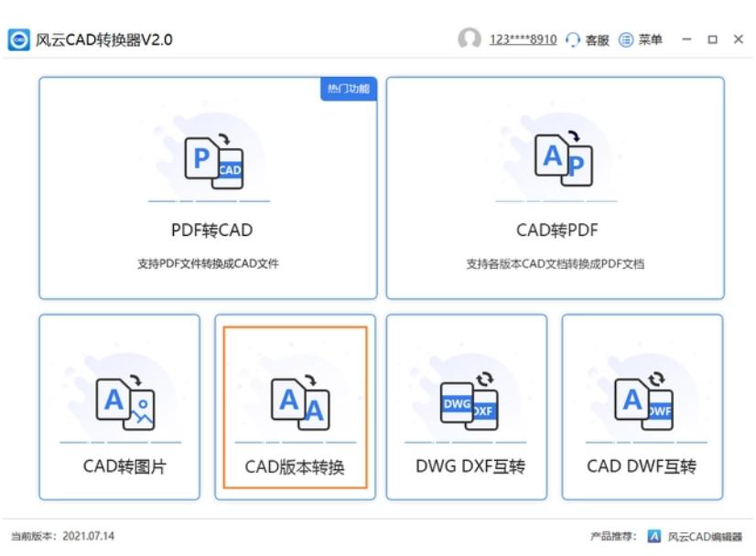Maximize the converter window
This screenshot has height=556, width=756.
(x=712, y=39)
